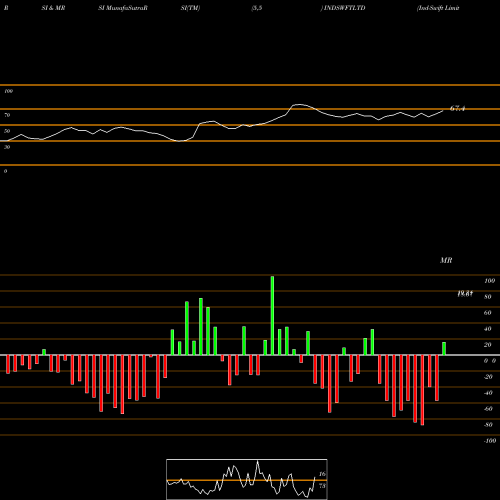Click the 30 level label on the RSI axis

click(x=7, y=147)
